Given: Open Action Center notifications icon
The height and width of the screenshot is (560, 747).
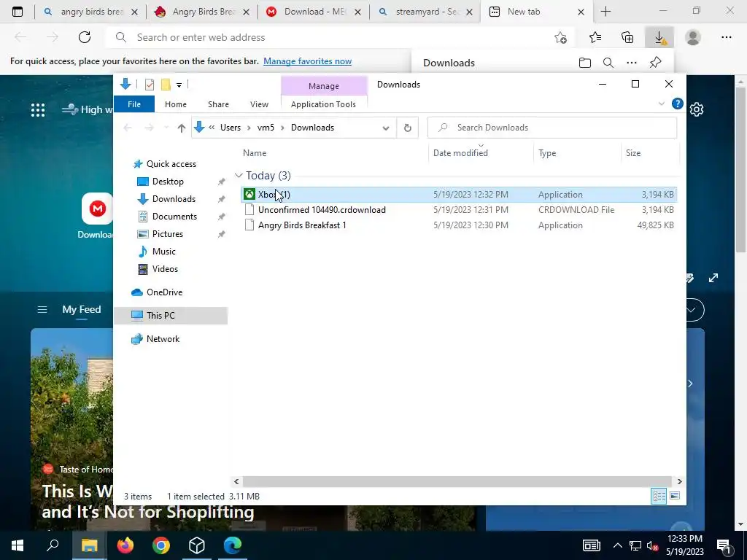Looking at the screenshot, I should point(724,545).
